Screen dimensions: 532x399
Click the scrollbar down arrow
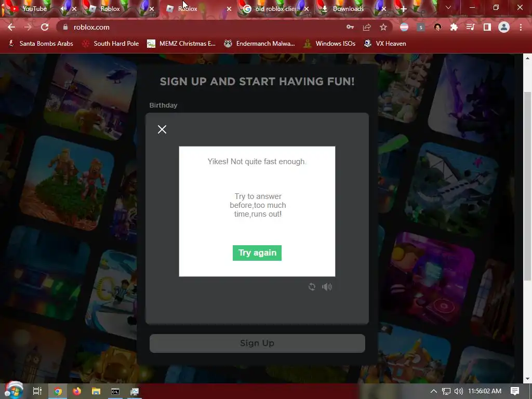click(527, 379)
